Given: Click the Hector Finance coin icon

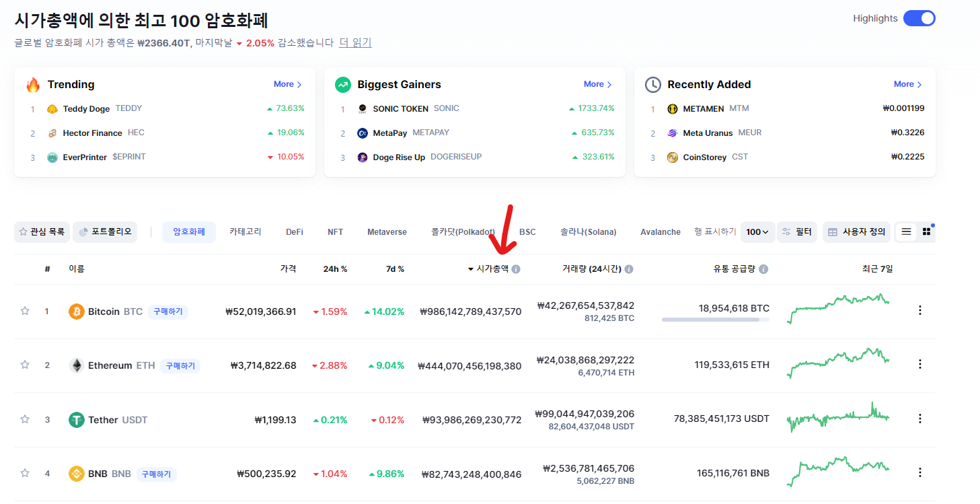Looking at the screenshot, I should pos(52,133).
